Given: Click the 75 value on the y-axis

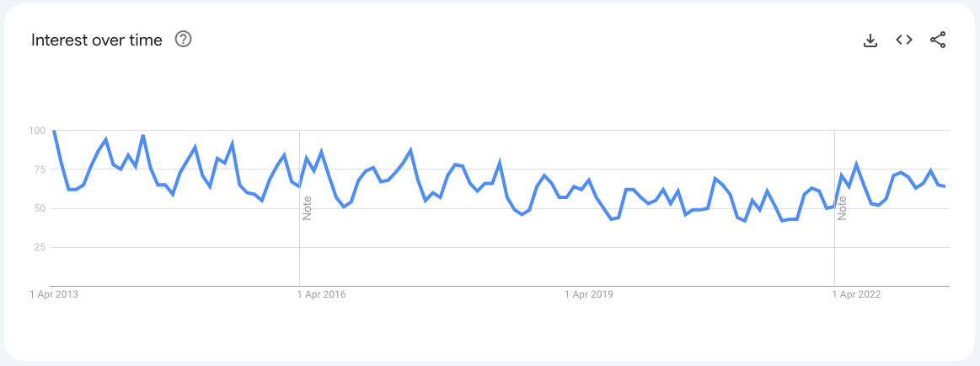Looking at the screenshot, I should [39, 170].
